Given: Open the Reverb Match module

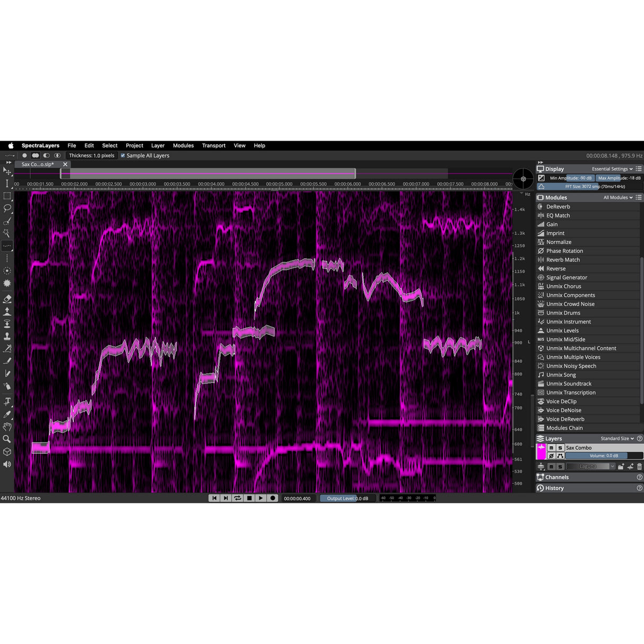Looking at the screenshot, I should (x=563, y=259).
